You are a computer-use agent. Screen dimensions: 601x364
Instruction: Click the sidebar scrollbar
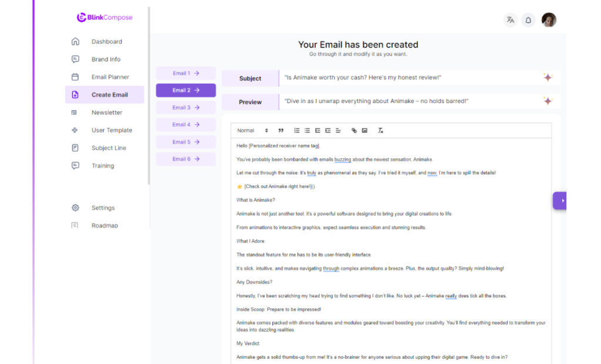tap(148, 96)
